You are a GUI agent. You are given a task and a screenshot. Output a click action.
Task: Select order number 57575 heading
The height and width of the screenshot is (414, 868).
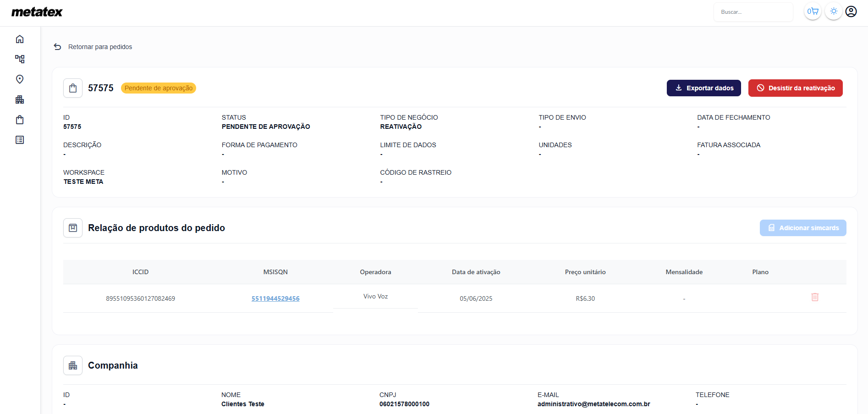[x=101, y=88]
